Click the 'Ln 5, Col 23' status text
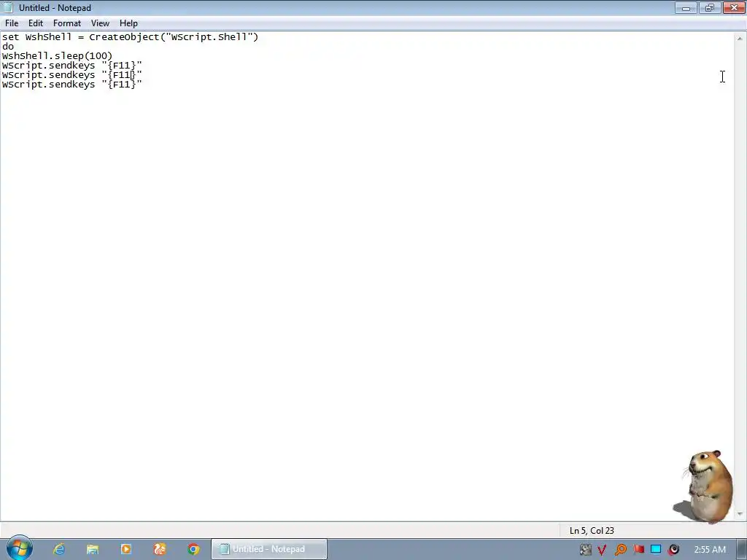Viewport: 747px width, 560px height. [x=592, y=531]
